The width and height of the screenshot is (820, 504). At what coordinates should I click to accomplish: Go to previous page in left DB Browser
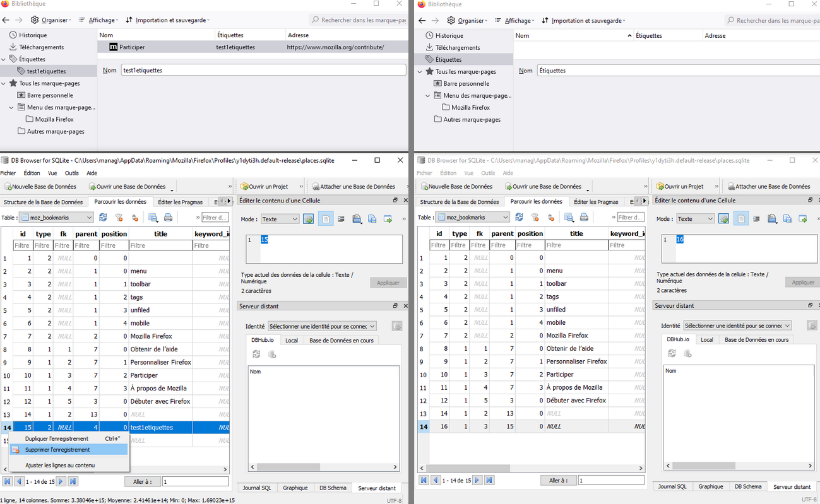[19, 481]
